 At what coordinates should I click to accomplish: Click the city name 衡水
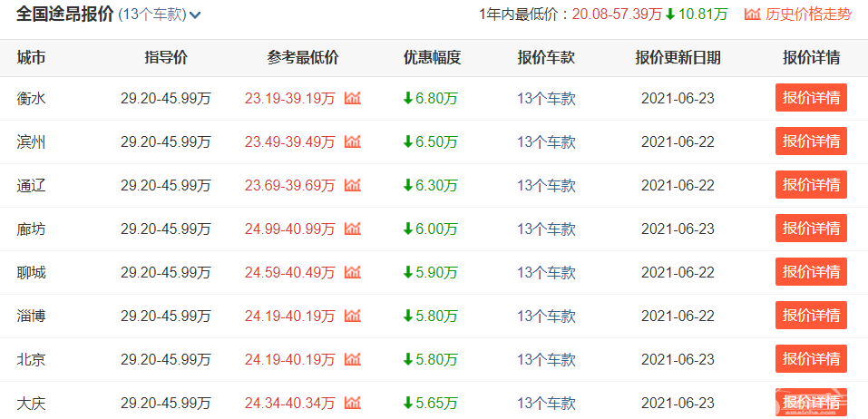tap(31, 99)
